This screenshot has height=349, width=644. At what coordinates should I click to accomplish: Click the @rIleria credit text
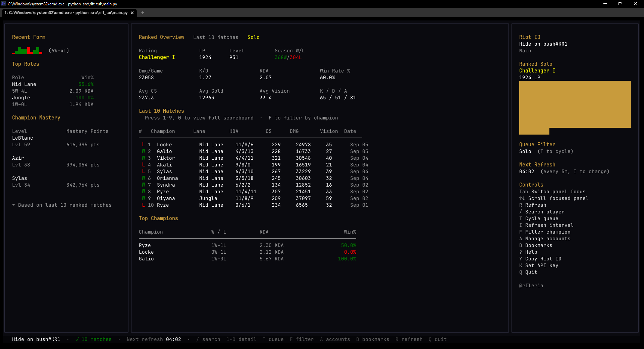(531, 286)
